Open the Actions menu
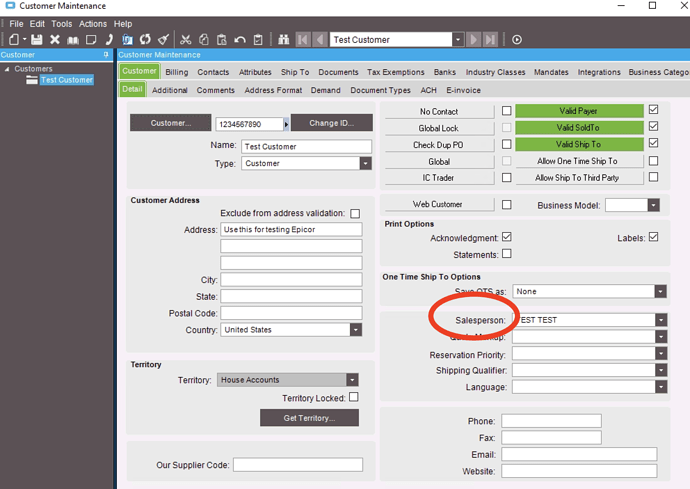 point(93,24)
